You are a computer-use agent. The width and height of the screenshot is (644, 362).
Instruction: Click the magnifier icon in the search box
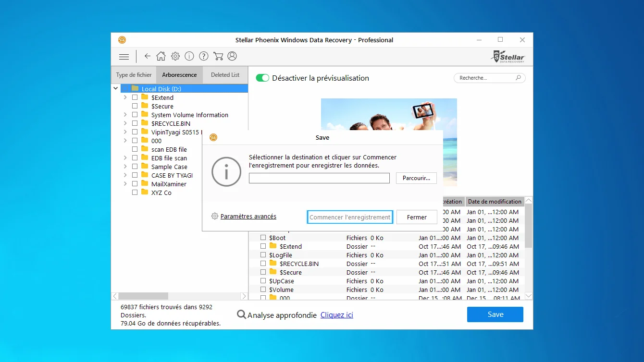click(518, 78)
